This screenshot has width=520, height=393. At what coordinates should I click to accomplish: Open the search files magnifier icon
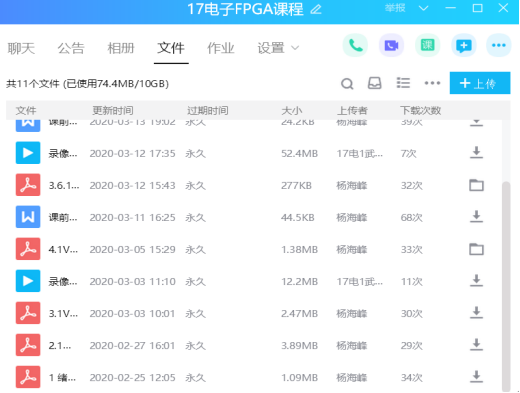pyautogui.click(x=347, y=83)
